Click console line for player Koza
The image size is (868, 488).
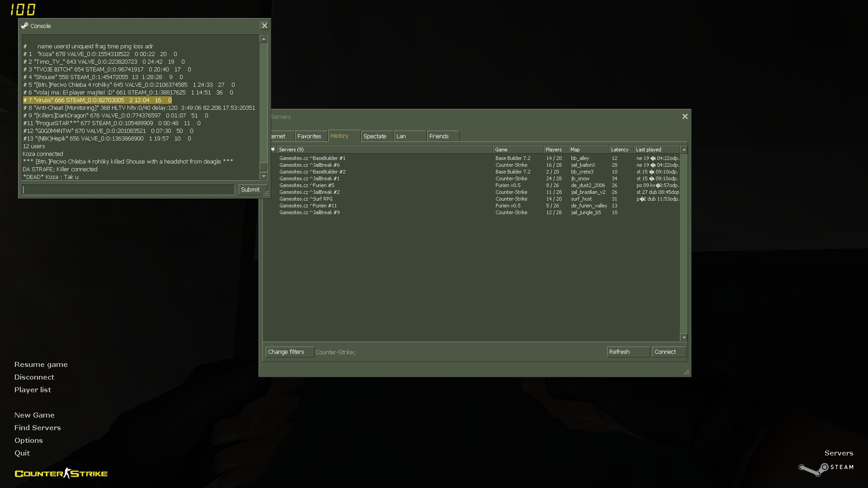[x=100, y=54]
